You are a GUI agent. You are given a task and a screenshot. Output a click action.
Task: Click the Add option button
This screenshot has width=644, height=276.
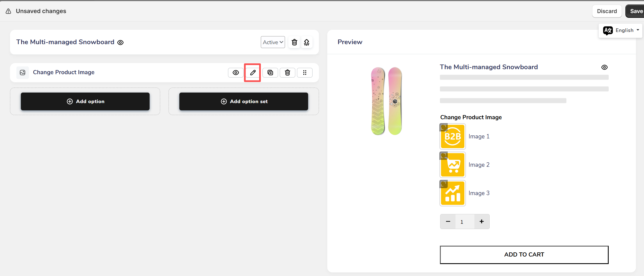click(85, 101)
